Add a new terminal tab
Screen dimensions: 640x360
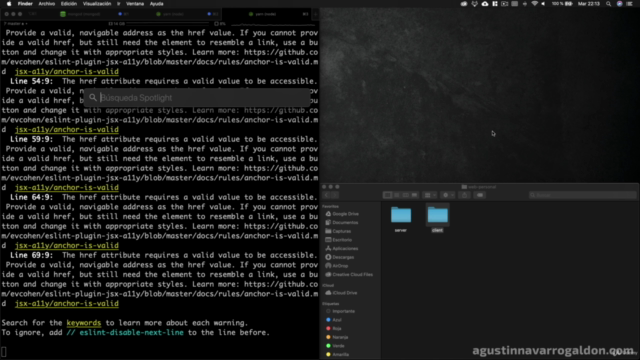click(316, 14)
